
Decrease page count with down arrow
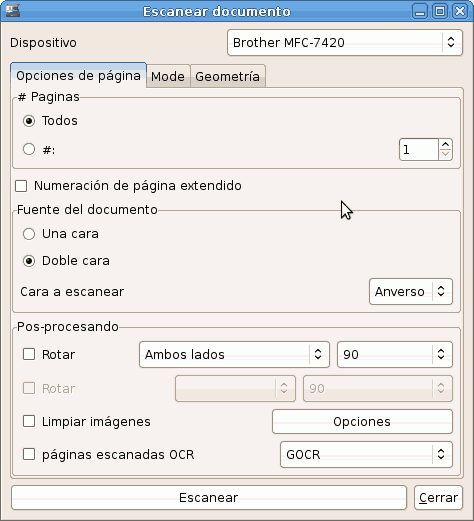pyautogui.click(x=445, y=155)
